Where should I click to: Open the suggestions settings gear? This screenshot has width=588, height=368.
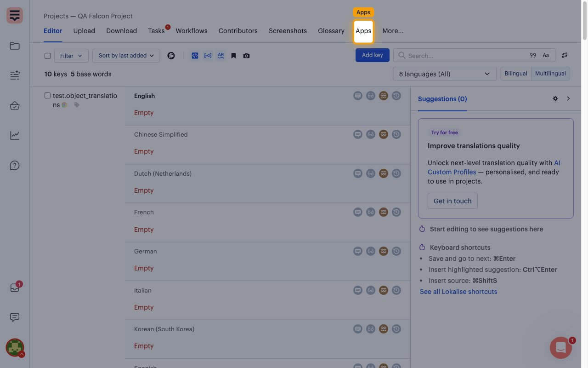pos(555,98)
